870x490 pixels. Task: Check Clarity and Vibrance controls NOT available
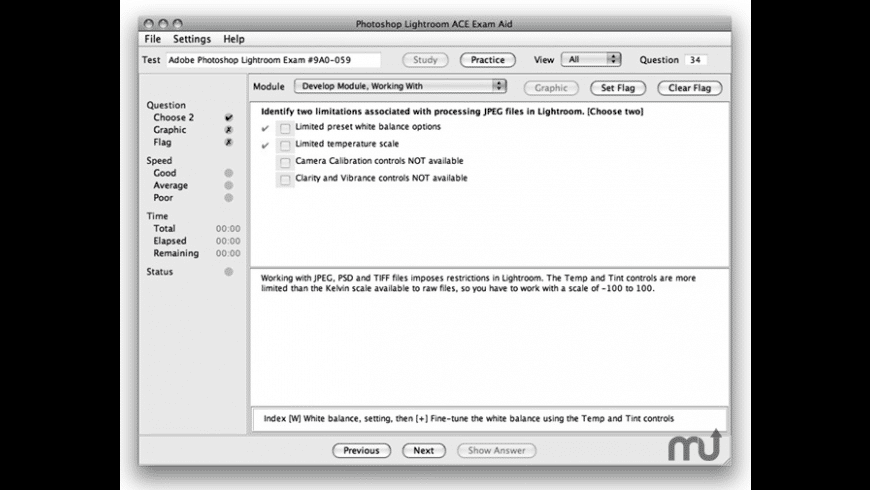[x=285, y=180]
